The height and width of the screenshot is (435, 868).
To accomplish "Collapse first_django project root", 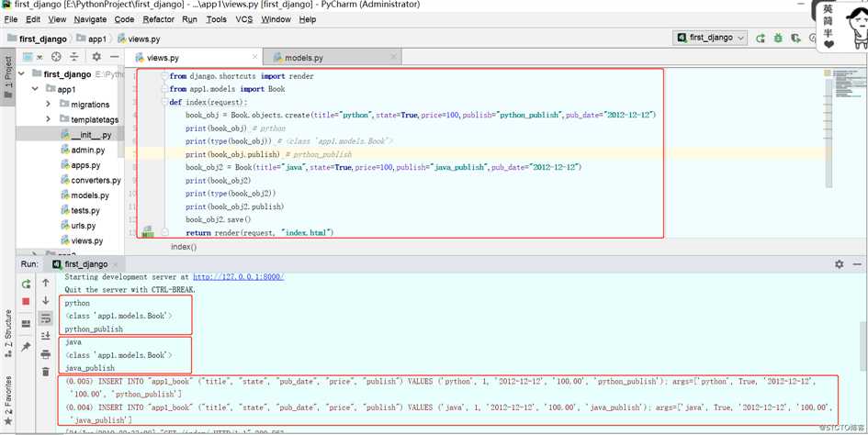I will [x=22, y=73].
